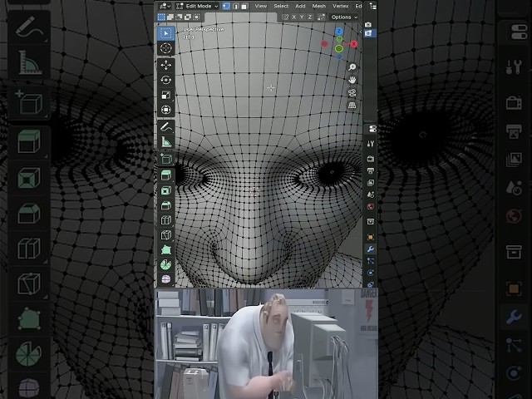Open the Select menu
The height and width of the screenshot is (399, 532).
281,6
